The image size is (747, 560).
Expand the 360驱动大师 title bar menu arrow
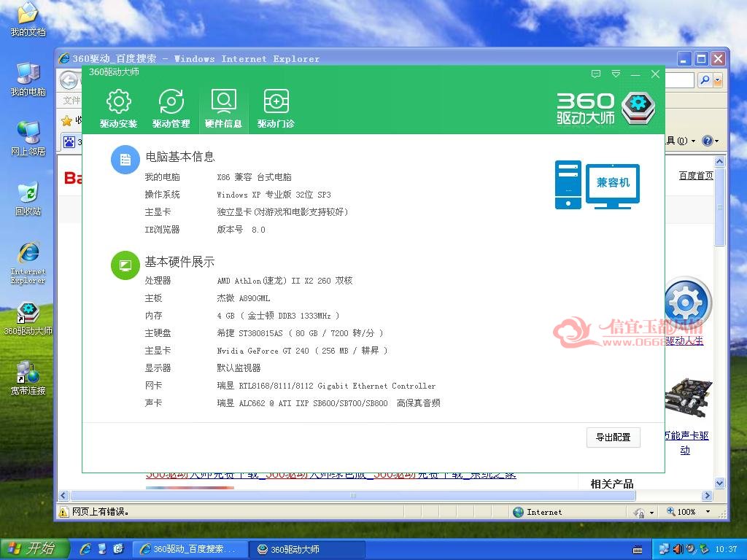(x=616, y=74)
